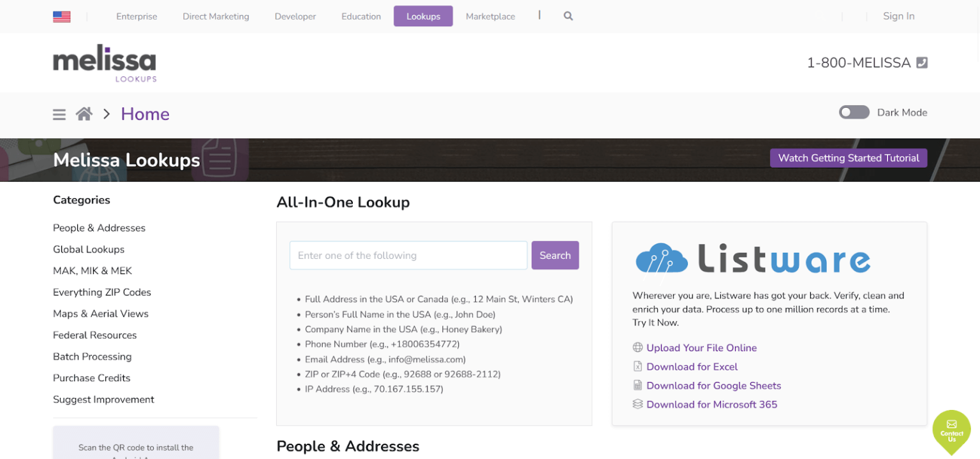Select the Lookups tab
Screen dimensions: 980x459
(x=423, y=17)
